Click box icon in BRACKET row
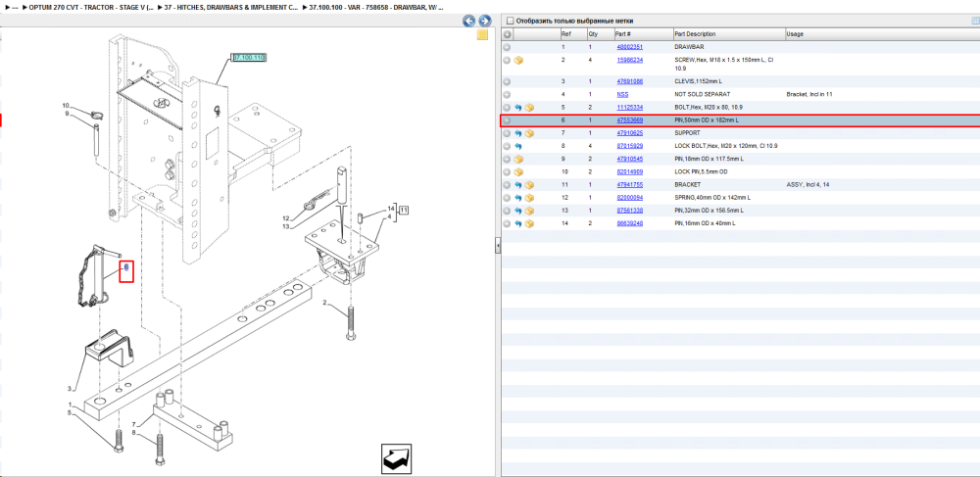Screen dimensions: 980x477 (x=529, y=185)
